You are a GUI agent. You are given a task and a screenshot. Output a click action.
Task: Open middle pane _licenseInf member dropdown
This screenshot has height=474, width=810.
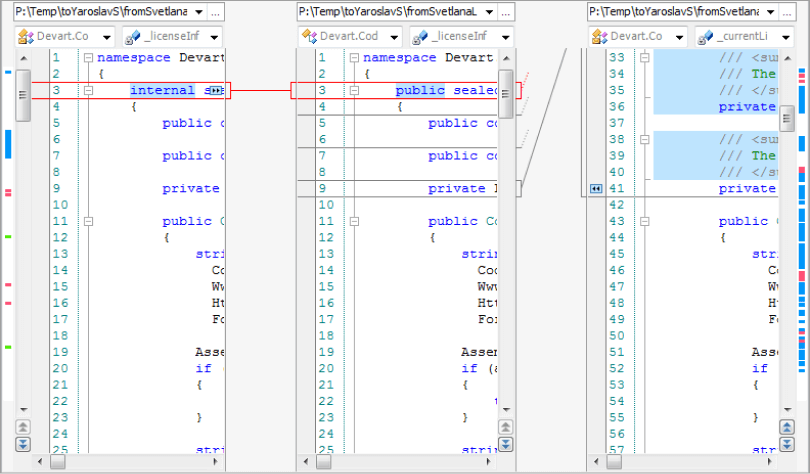[505, 37]
